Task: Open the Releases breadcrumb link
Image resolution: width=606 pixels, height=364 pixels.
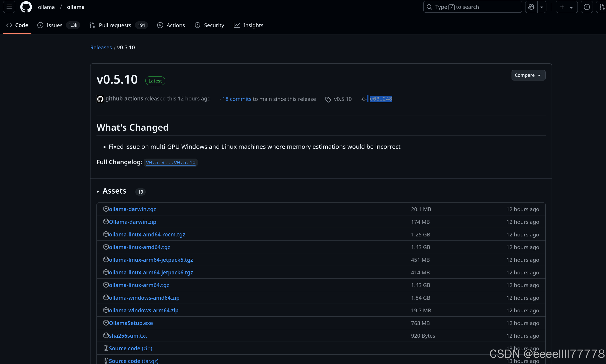Action: [x=101, y=47]
